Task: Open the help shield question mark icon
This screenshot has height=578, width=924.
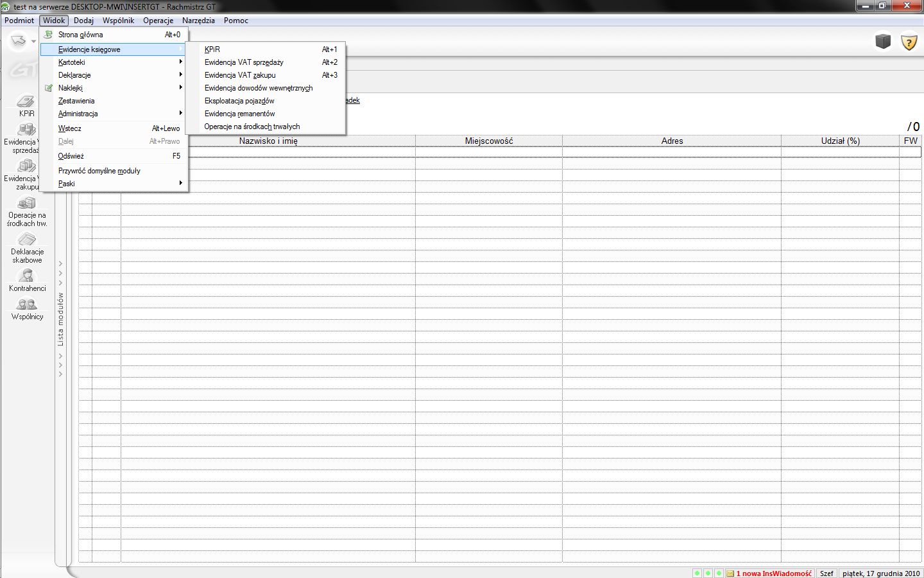Action: 909,42
